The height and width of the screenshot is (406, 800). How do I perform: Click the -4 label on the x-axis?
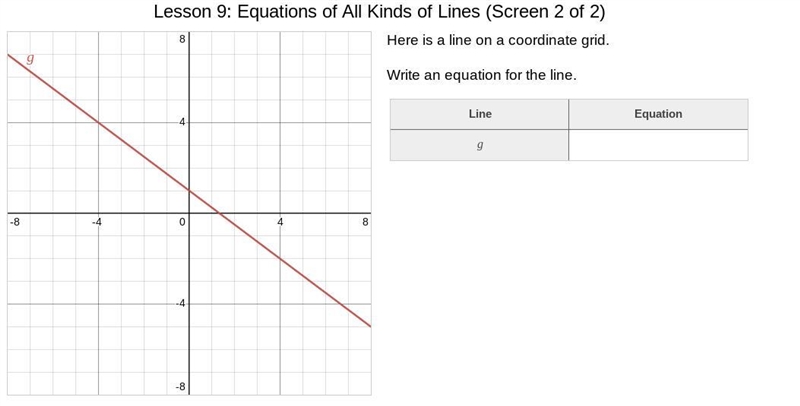pyautogui.click(x=96, y=222)
